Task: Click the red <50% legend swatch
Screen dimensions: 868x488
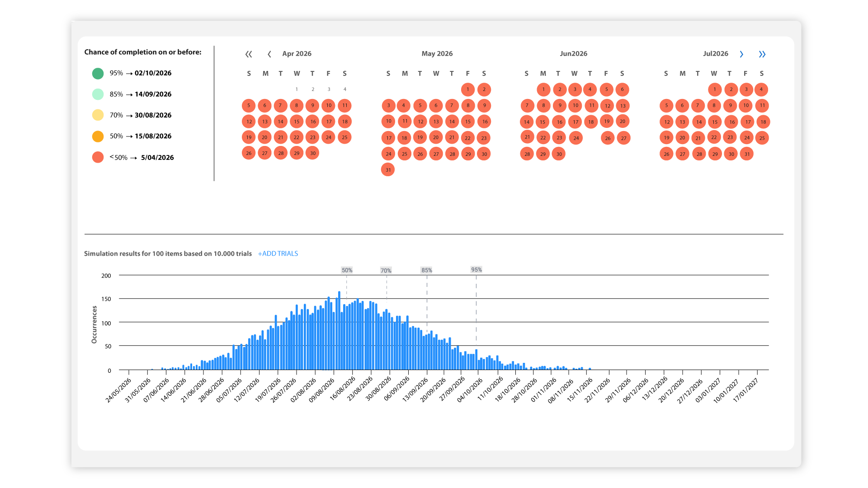Action: (98, 157)
